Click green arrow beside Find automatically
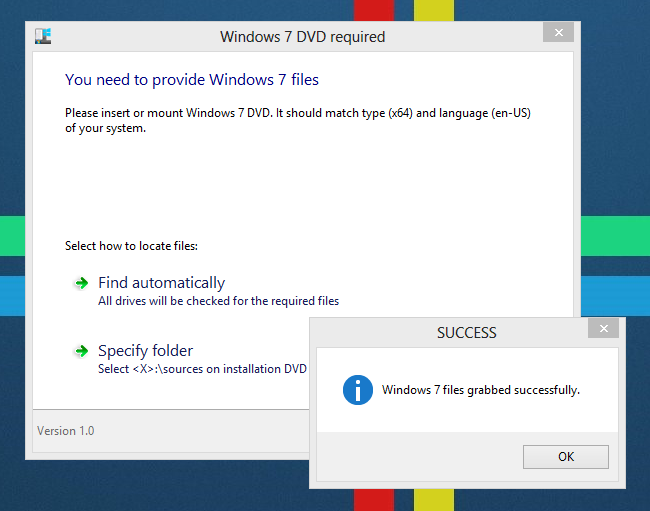This screenshot has width=650, height=511. tap(81, 283)
